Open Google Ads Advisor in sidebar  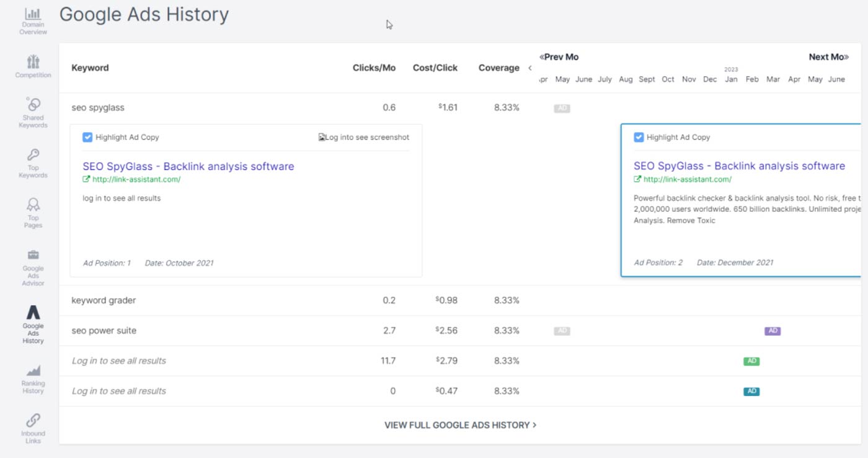pyautogui.click(x=33, y=267)
